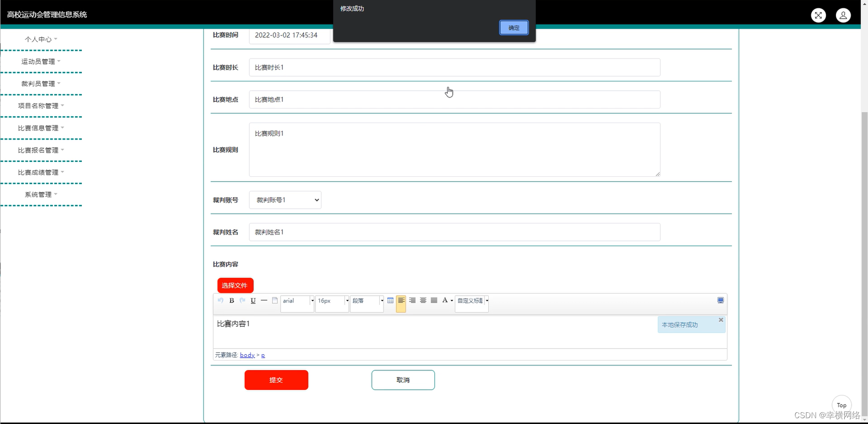Click the red 提交 submit button
The image size is (868, 424).
[x=276, y=380]
